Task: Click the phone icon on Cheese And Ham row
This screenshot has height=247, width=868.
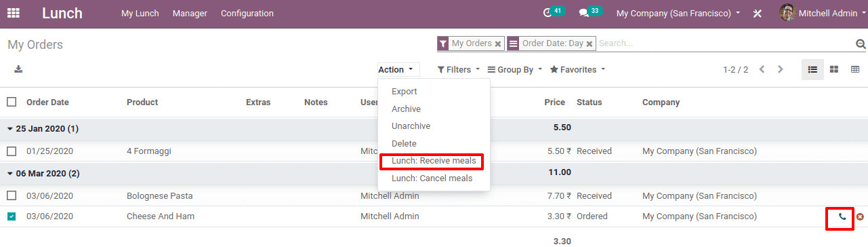Action: pos(842,216)
